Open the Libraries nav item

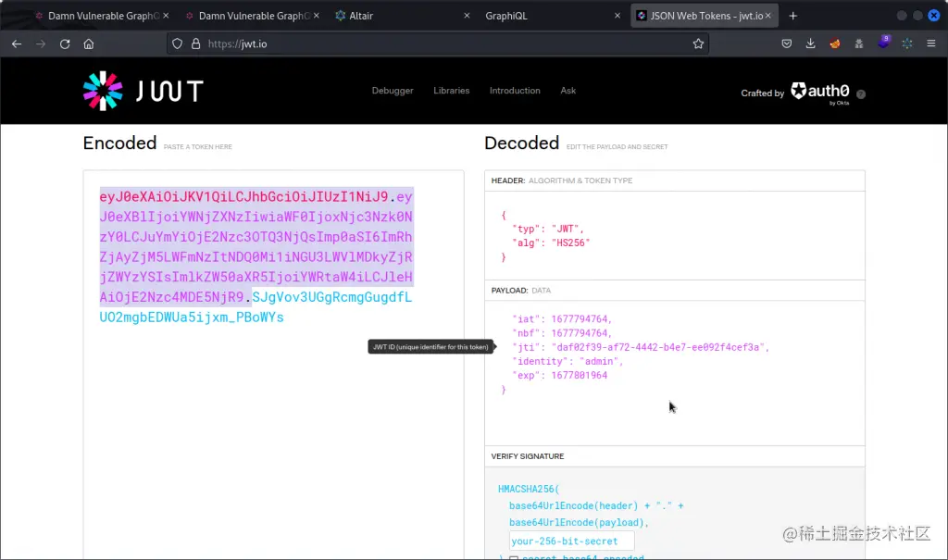pos(451,91)
